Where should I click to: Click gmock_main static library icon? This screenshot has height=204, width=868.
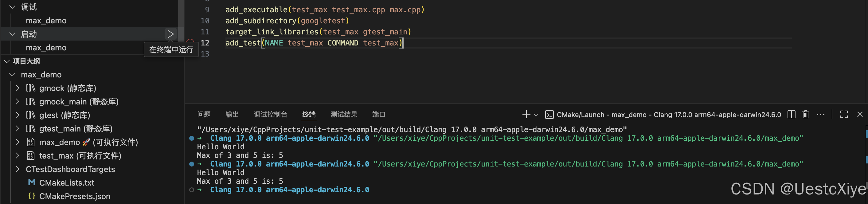pos(31,101)
